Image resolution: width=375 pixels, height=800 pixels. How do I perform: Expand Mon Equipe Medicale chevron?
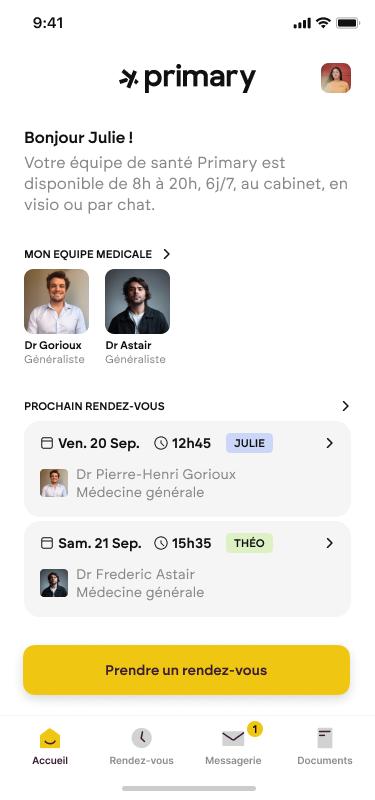[166, 254]
